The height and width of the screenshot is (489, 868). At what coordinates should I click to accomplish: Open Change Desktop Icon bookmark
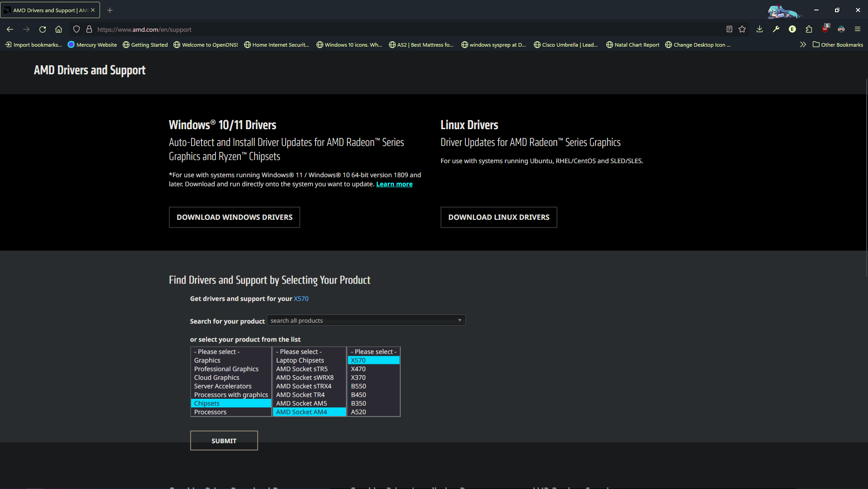coord(697,44)
